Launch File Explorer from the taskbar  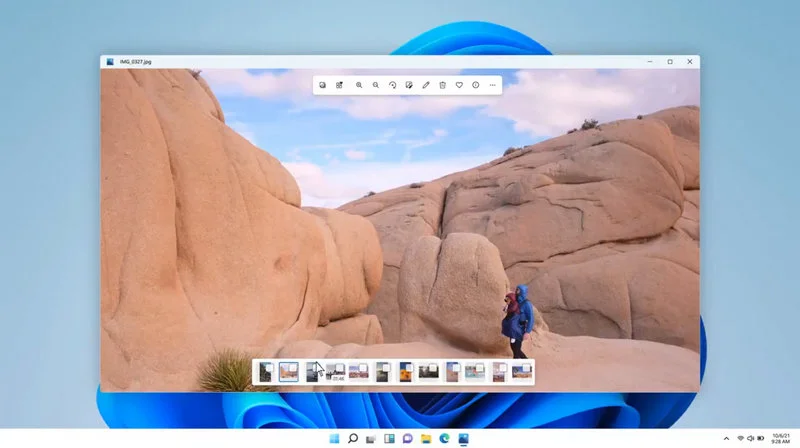426,439
